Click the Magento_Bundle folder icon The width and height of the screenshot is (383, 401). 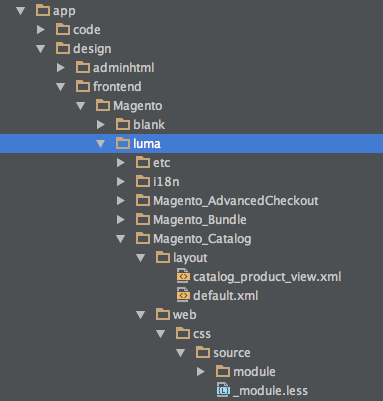[x=143, y=219]
